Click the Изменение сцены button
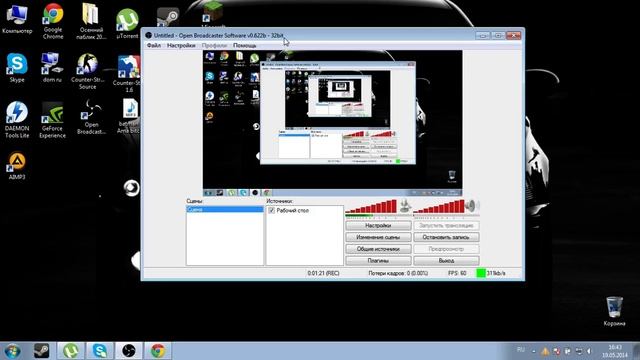This screenshot has width=640, height=360. pyautogui.click(x=378, y=237)
